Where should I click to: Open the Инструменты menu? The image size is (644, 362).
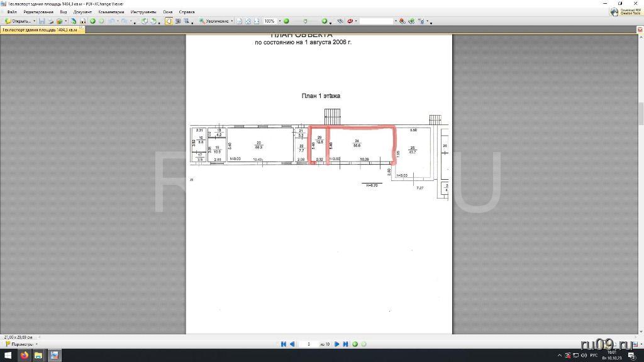point(143,12)
